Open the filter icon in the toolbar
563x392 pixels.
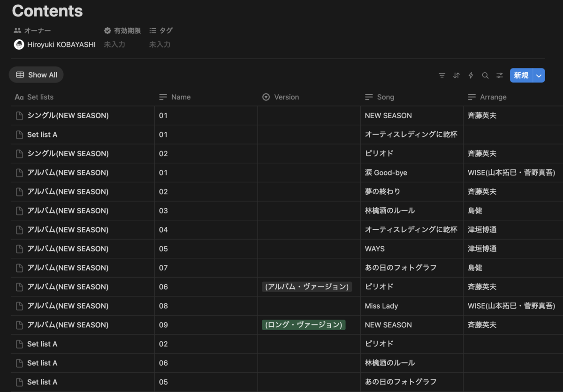(x=442, y=75)
